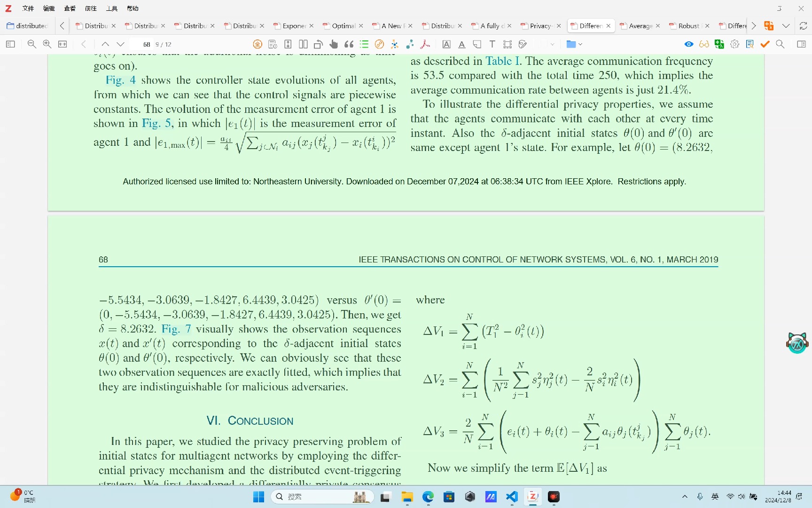This screenshot has height=508, width=812.
Task: Select the Underline annotation tool
Action: pyautogui.click(x=461, y=44)
